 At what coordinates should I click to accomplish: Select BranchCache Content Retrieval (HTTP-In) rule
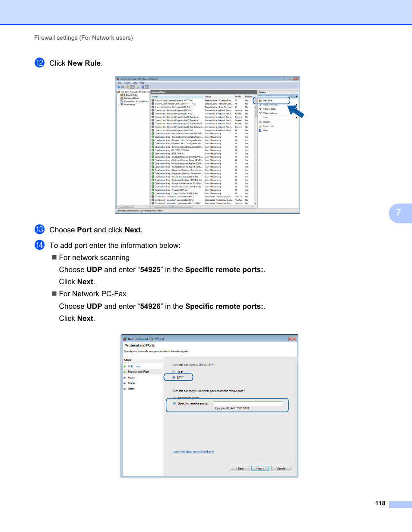(174, 100)
